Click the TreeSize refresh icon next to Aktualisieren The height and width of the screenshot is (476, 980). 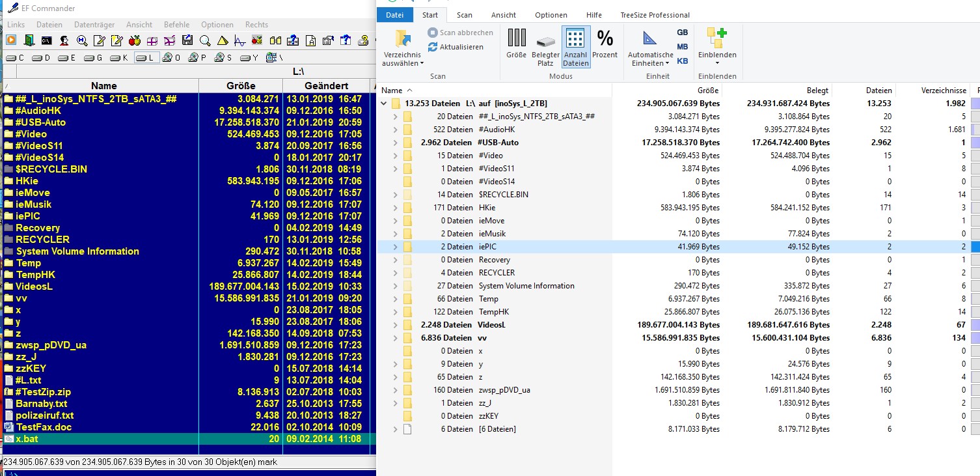(x=433, y=47)
